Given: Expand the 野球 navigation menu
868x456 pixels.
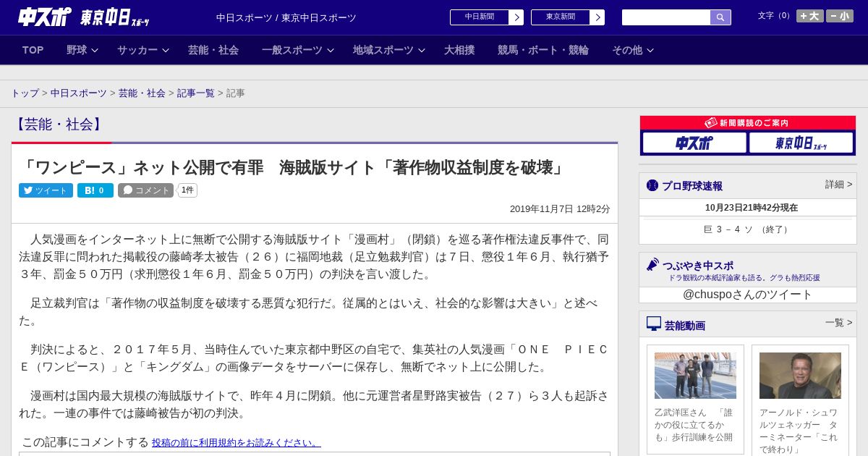Looking at the screenshot, I should pos(82,50).
